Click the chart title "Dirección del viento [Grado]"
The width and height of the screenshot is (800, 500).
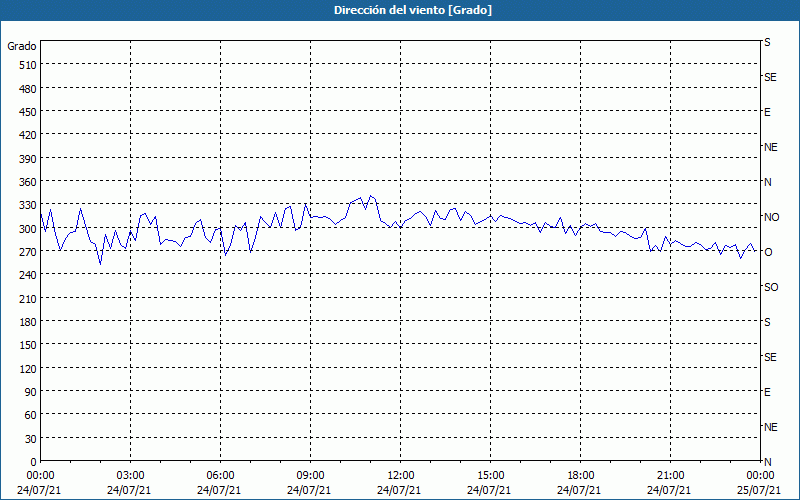click(413, 10)
